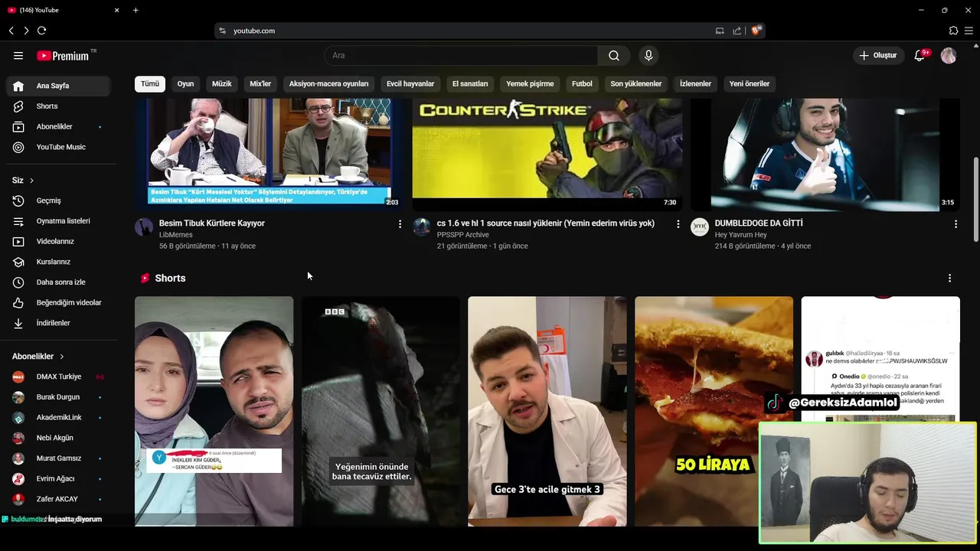Select the Oyun filter chip
The image size is (980, 551).
(x=185, y=83)
